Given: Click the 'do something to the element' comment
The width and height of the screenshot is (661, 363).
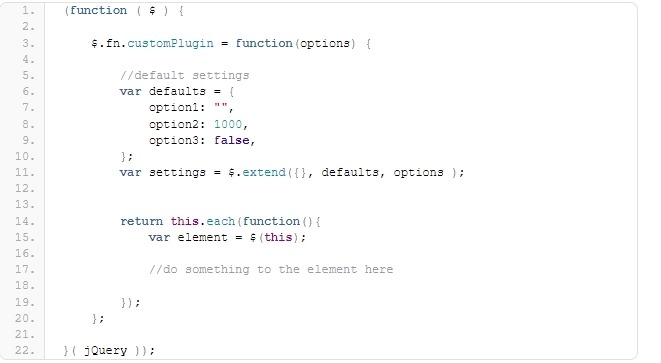Looking at the screenshot, I should (271, 269).
